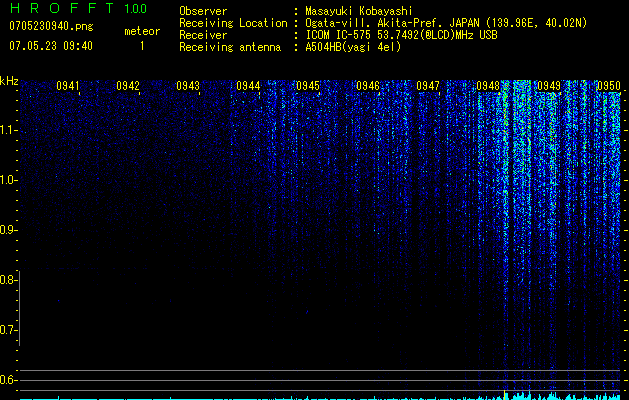The width and height of the screenshot is (629, 400).
Task: Click the 1.1 kHz axis label
Action: (x=8, y=130)
